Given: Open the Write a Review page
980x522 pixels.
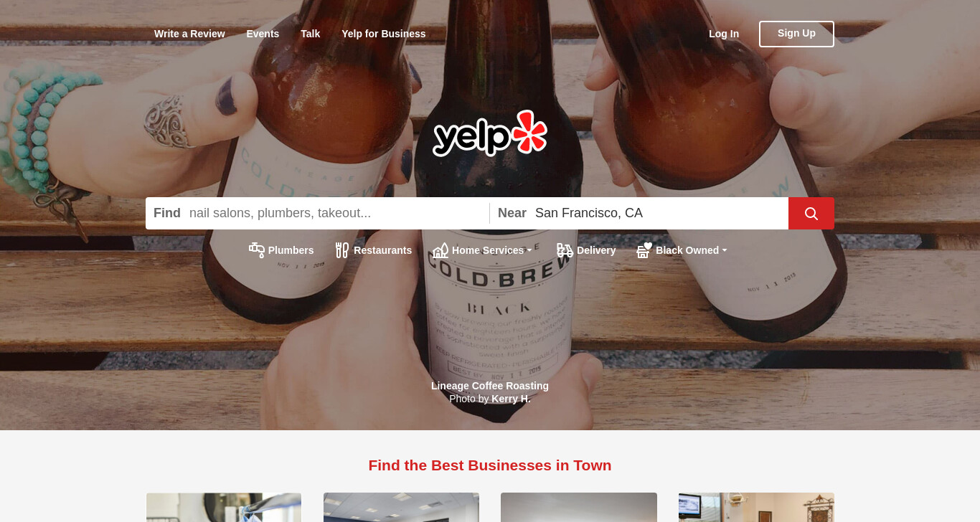Looking at the screenshot, I should (x=189, y=34).
